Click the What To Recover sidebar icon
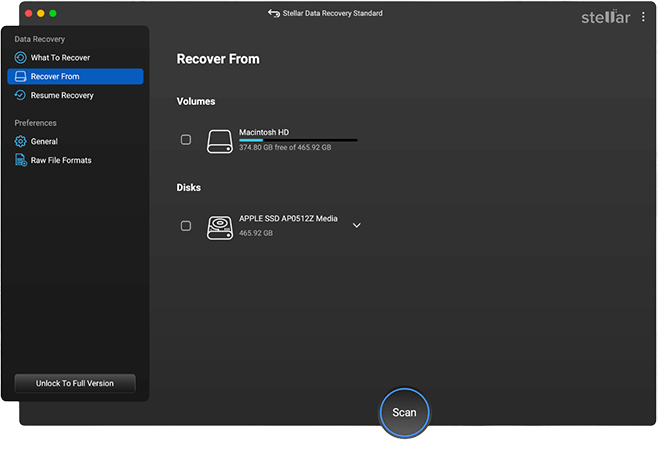 20,58
